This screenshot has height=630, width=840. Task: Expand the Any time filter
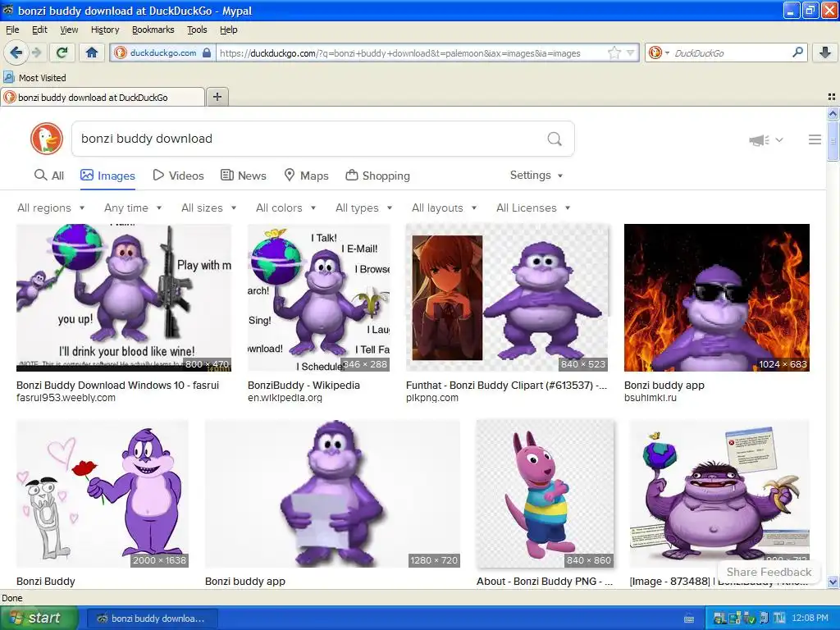(133, 208)
